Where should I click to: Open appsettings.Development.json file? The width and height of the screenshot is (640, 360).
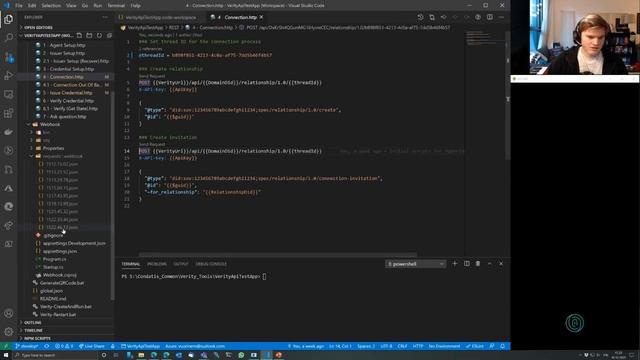(x=74, y=243)
